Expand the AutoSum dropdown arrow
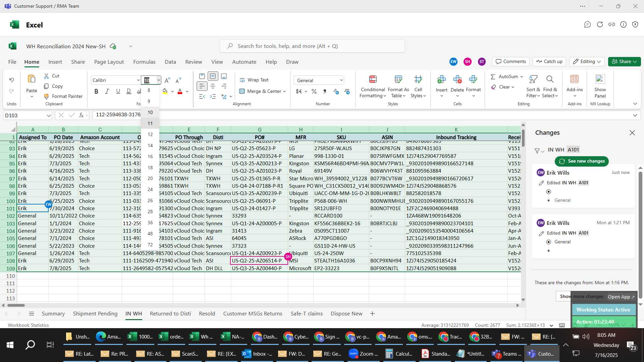The height and width of the screenshot is (362, 644). click(522, 77)
